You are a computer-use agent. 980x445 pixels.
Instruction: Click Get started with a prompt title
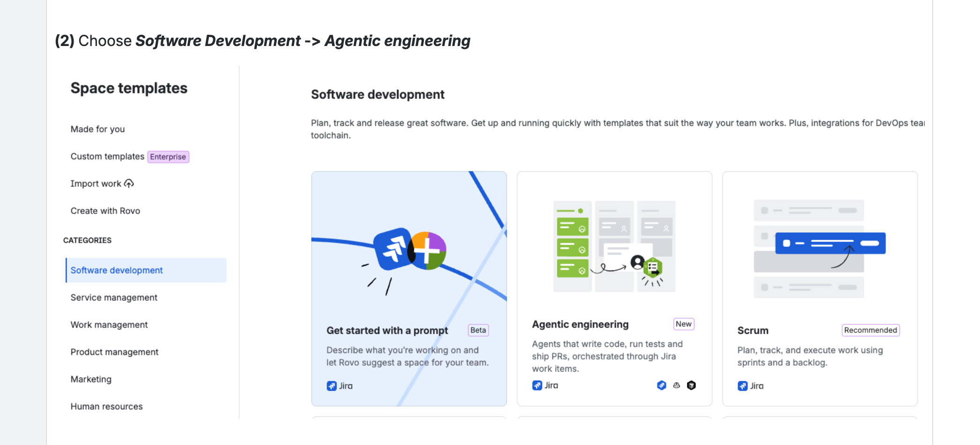387,330
